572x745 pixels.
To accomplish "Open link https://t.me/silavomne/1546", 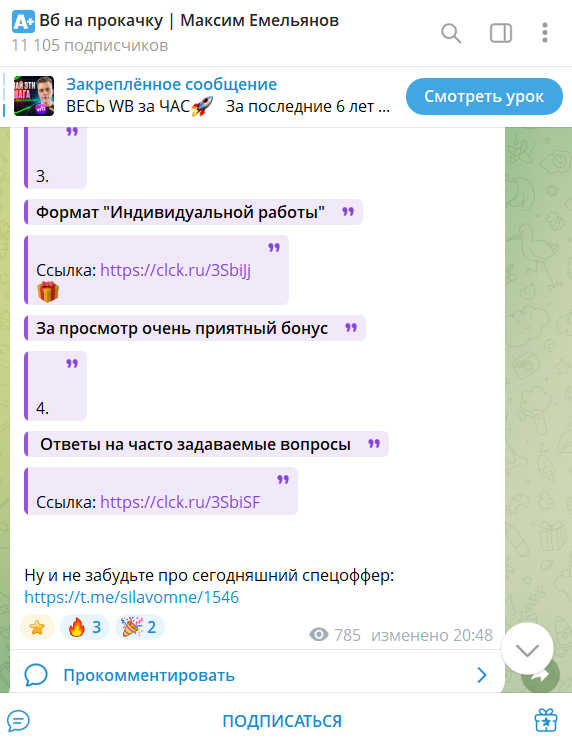I will tap(132, 597).
